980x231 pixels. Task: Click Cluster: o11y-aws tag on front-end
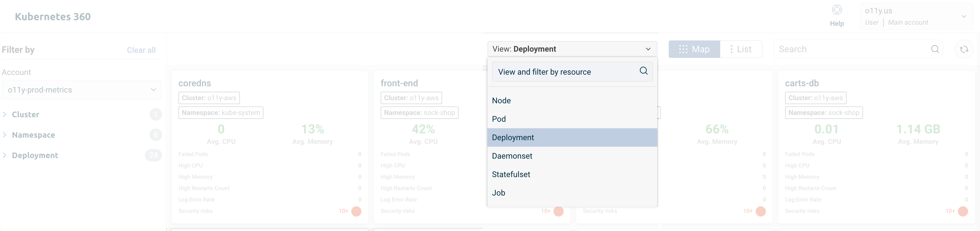(411, 98)
